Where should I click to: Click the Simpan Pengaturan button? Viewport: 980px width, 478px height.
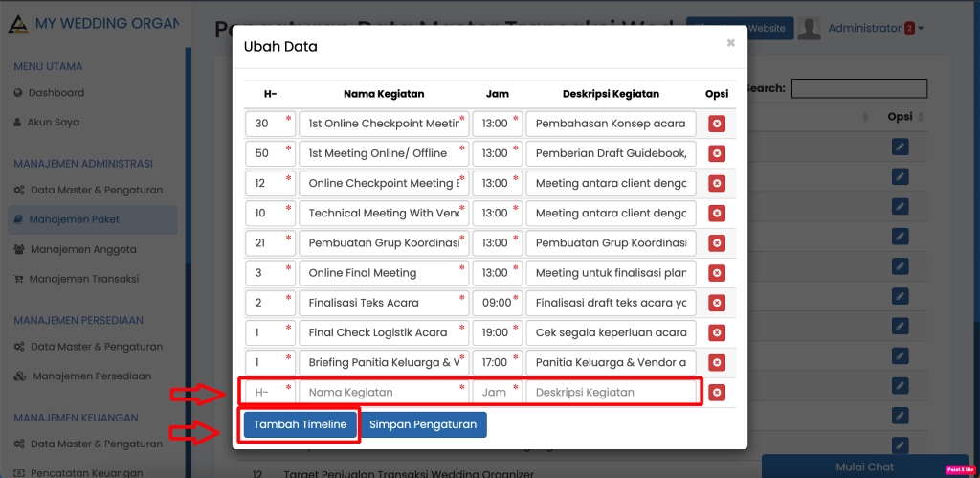[423, 424]
